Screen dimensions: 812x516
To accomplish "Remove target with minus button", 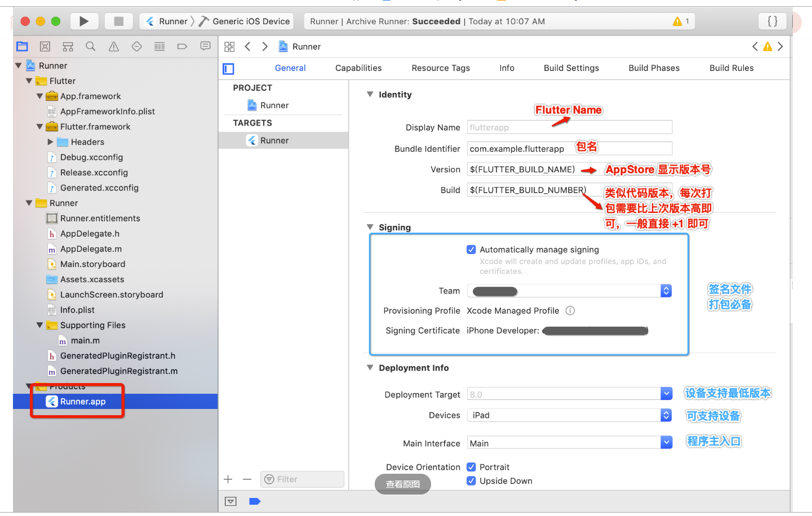I will (247, 479).
